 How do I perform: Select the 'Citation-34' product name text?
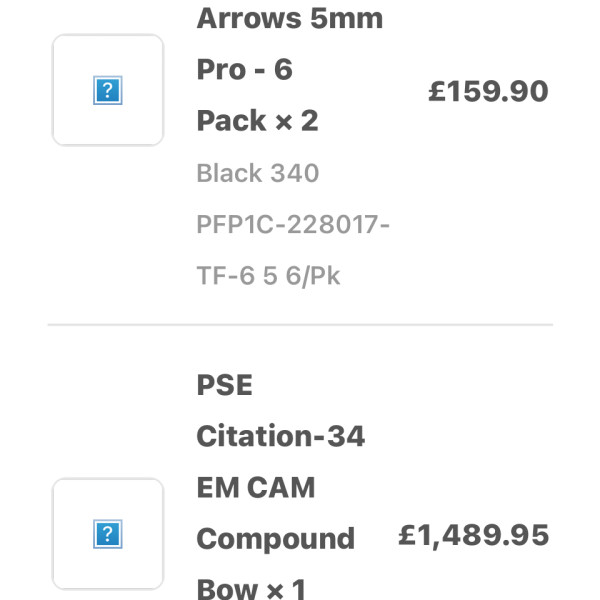click(x=280, y=436)
